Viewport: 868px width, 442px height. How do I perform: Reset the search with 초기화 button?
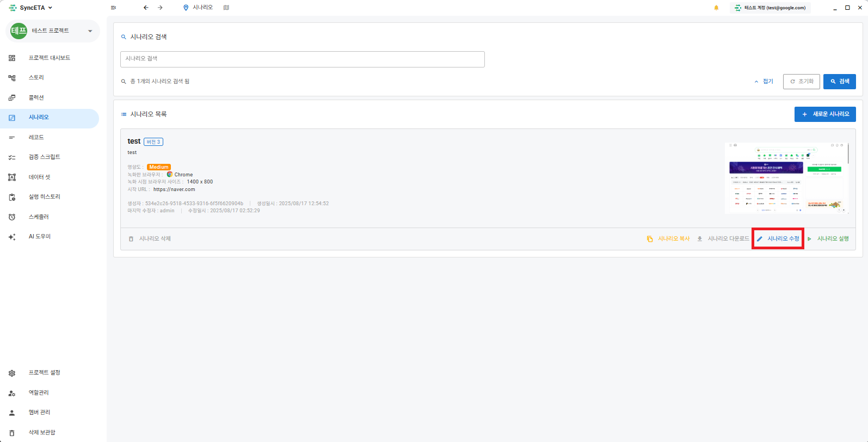click(801, 82)
